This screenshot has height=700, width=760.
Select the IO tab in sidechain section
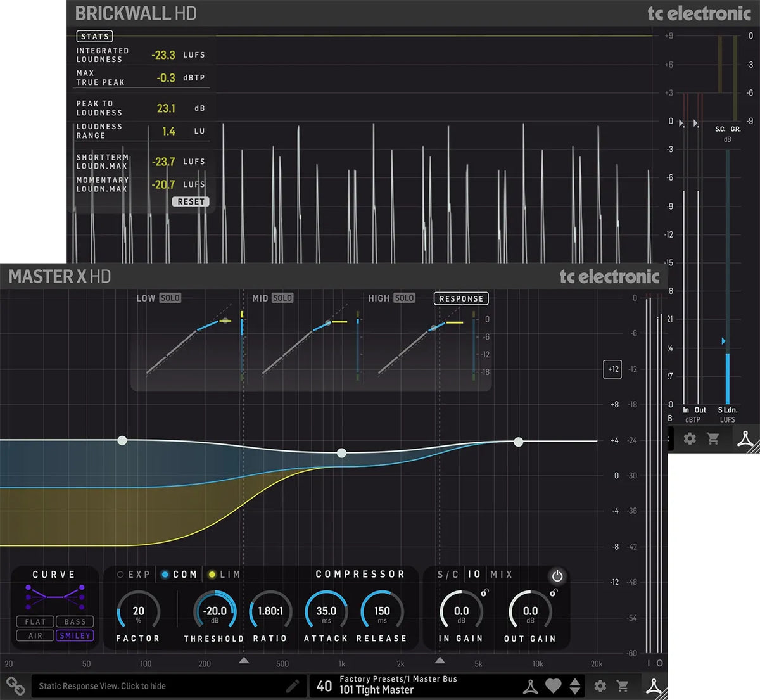pyautogui.click(x=474, y=575)
